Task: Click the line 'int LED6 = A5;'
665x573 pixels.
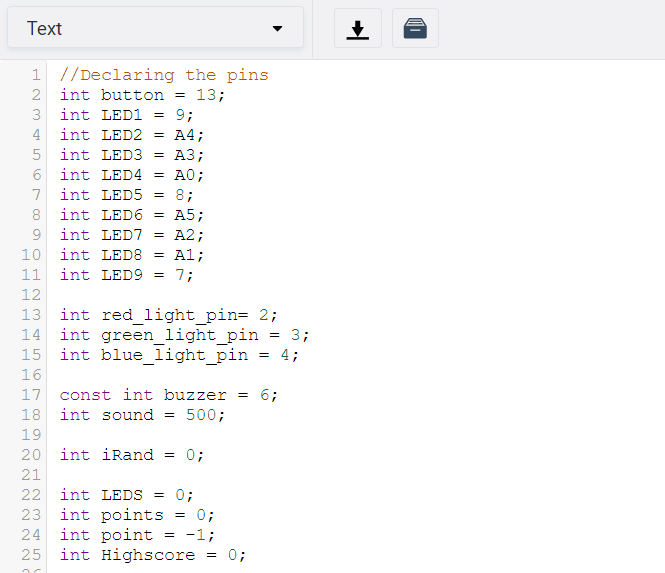Action: [x=131, y=215]
